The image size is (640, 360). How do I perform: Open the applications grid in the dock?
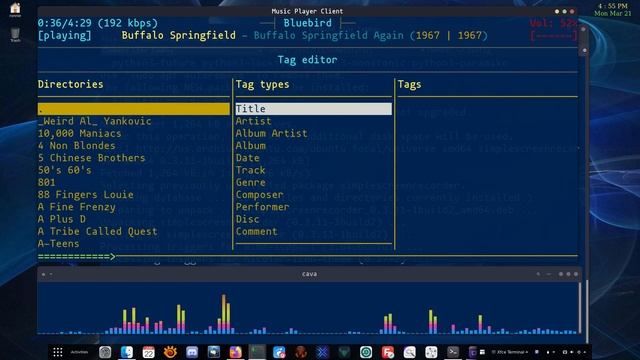(58, 352)
